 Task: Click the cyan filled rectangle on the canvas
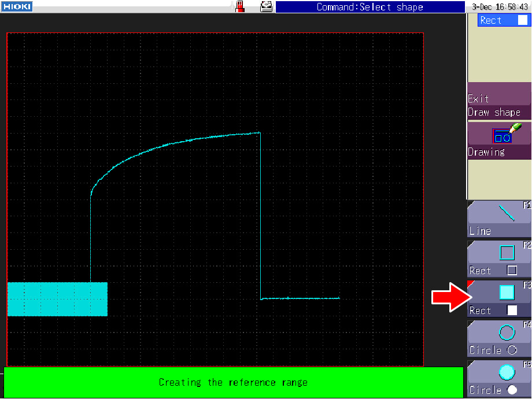pos(57,299)
